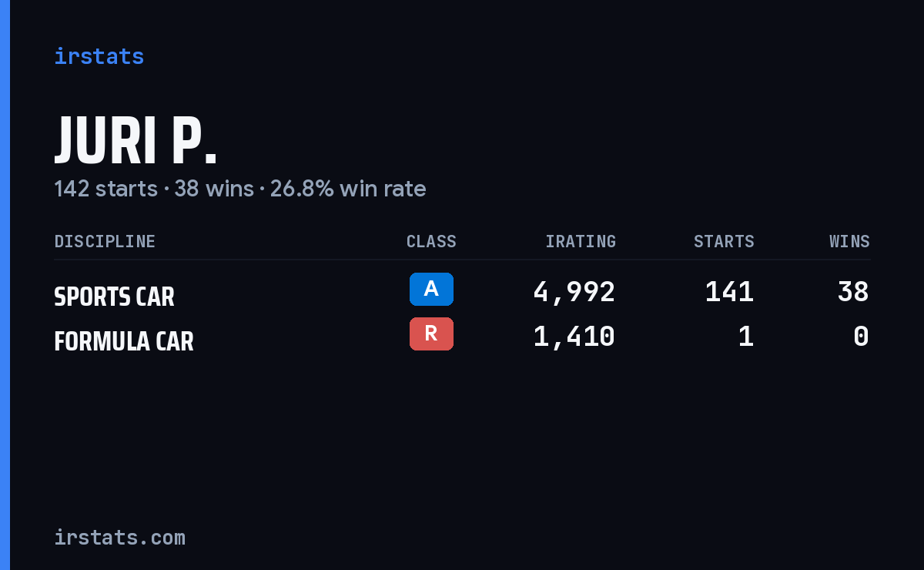
Task: Select the SPORTS CAR discipline row
Action: 462,293
